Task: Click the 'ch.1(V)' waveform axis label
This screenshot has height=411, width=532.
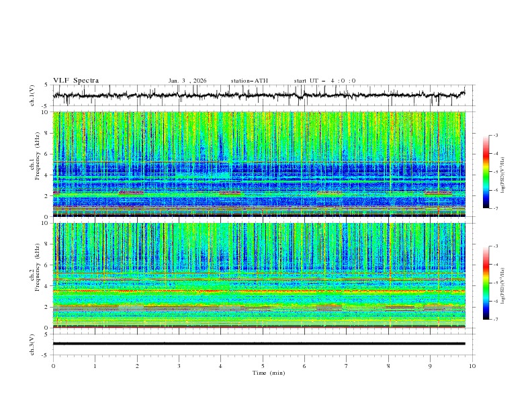Action: (32, 95)
